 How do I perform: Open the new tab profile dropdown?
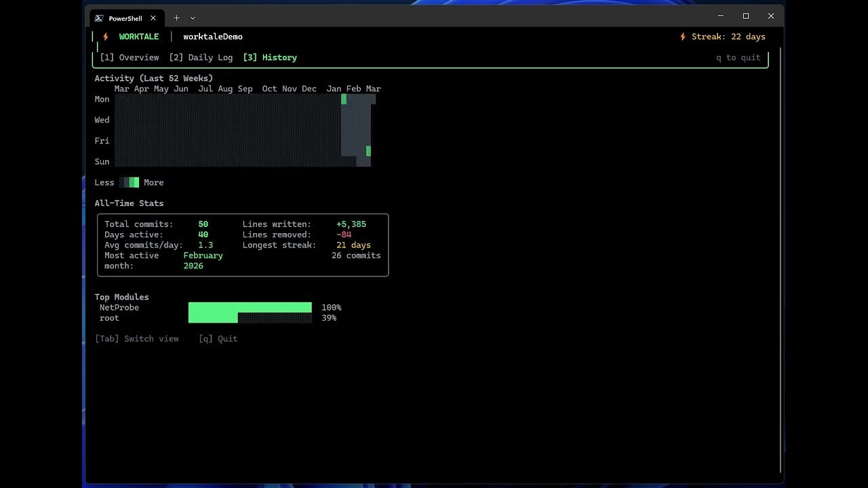click(193, 18)
